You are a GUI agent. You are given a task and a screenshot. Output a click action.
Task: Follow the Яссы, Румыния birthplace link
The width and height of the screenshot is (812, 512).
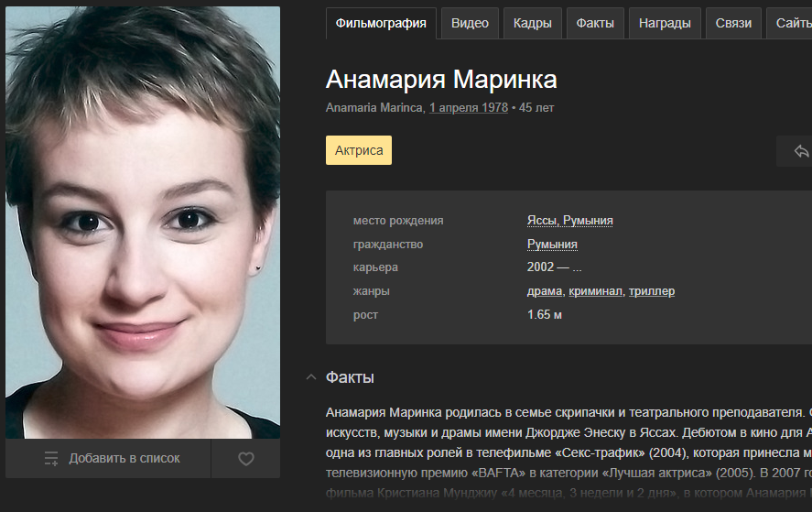pyautogui.click(x=569, y=221)
